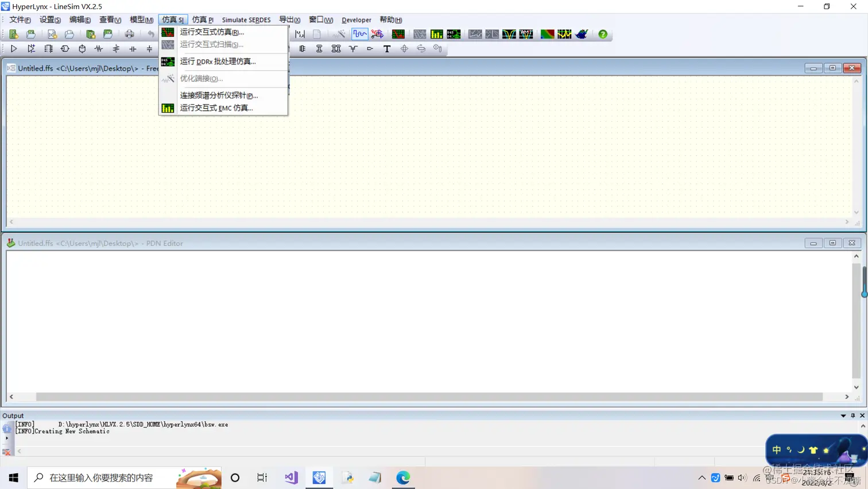The height and width of the screenshot is (489, 868).
Task: Click the S-parameter yellow curve toolbar icon
Action: (x=509, y=34)
